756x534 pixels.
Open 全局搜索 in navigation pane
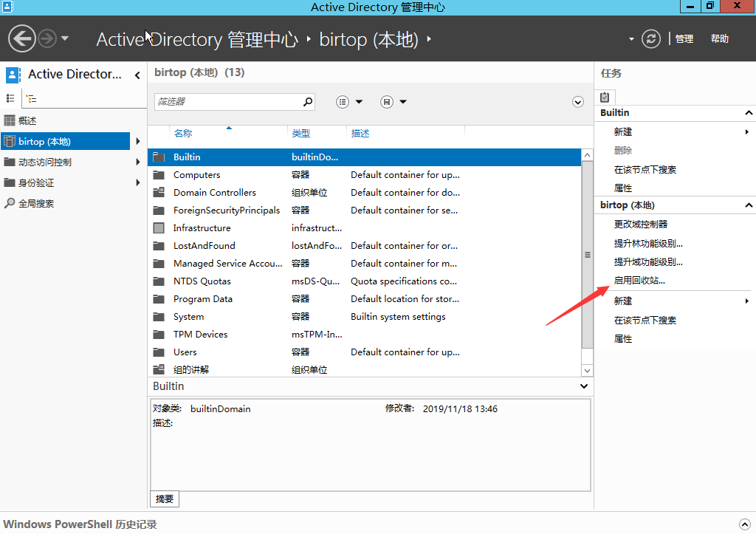pyautogui.click(x=36, y=204)
